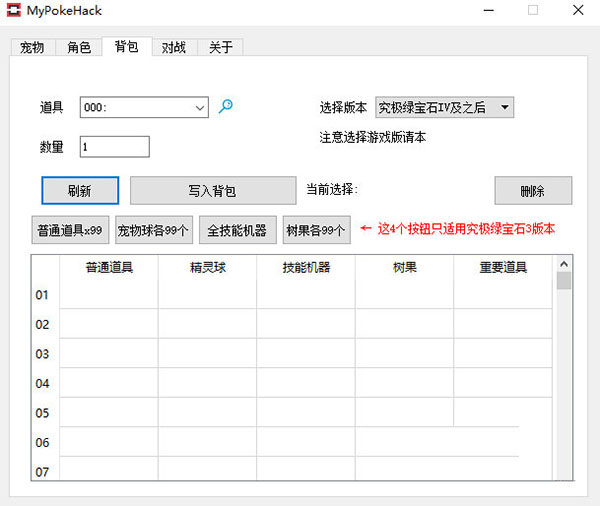Screen dimensions: 600x506
Task: Minimize the MyPokeHack window
Action: [489, 10]
